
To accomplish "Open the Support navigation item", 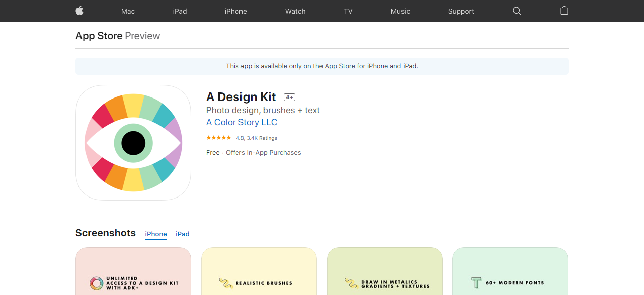I will [461, 11].
